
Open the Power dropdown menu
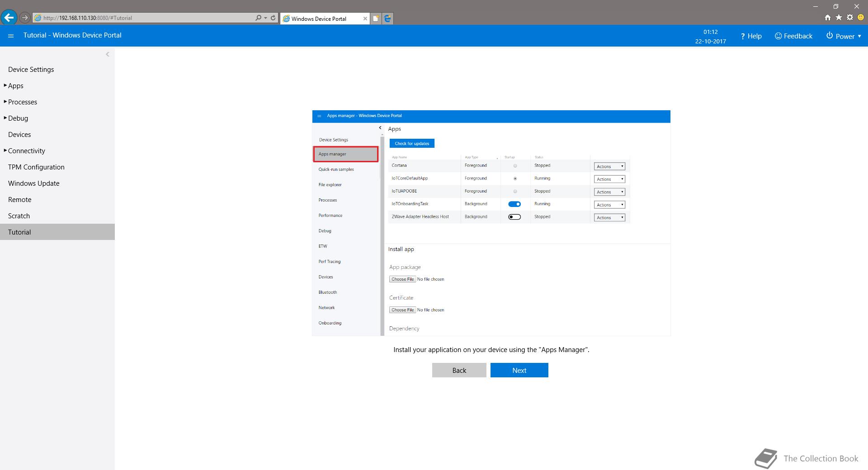pyautogui.click(x=844, y=36)
